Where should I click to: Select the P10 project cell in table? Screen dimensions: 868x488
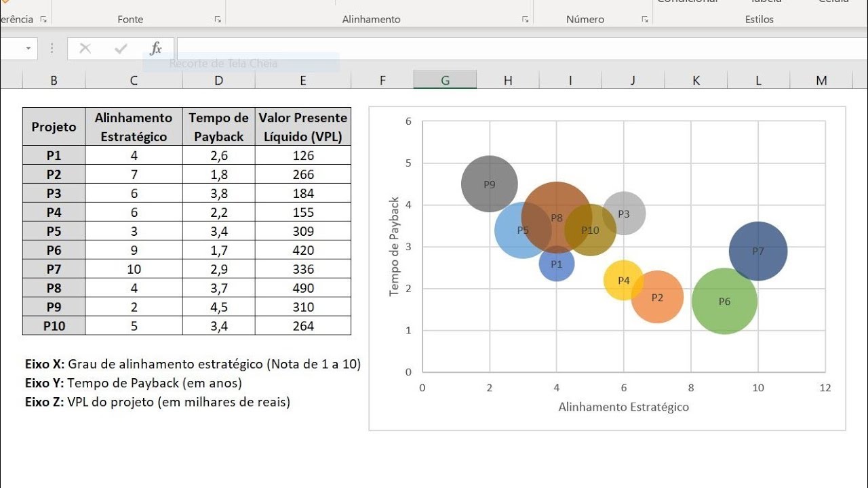(x=54, y=326)
